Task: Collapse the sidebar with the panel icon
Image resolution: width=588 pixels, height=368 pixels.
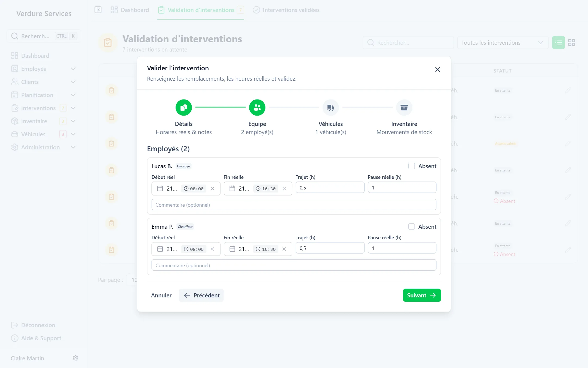Action: (x=98, y=10)
